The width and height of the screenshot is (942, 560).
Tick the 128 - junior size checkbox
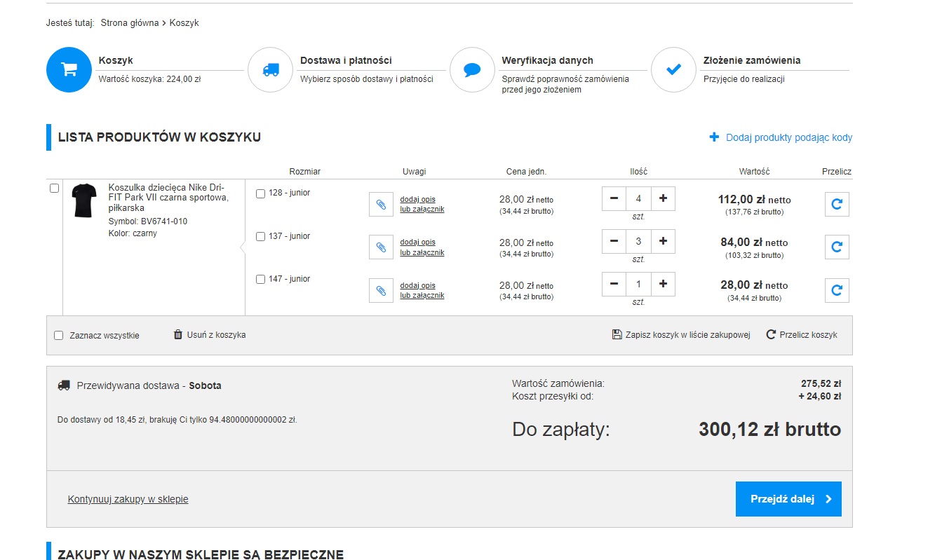pos(261,193)
